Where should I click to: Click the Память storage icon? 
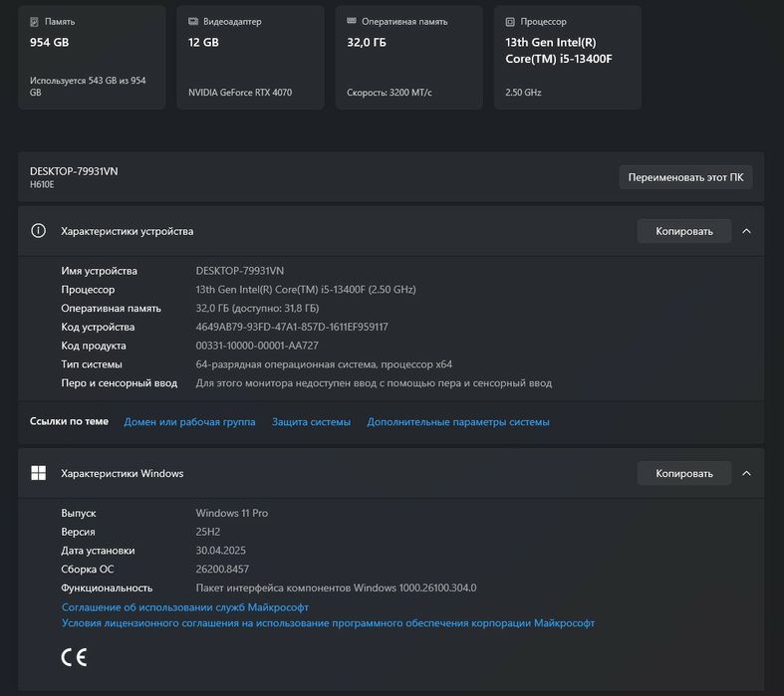(34, 22)
